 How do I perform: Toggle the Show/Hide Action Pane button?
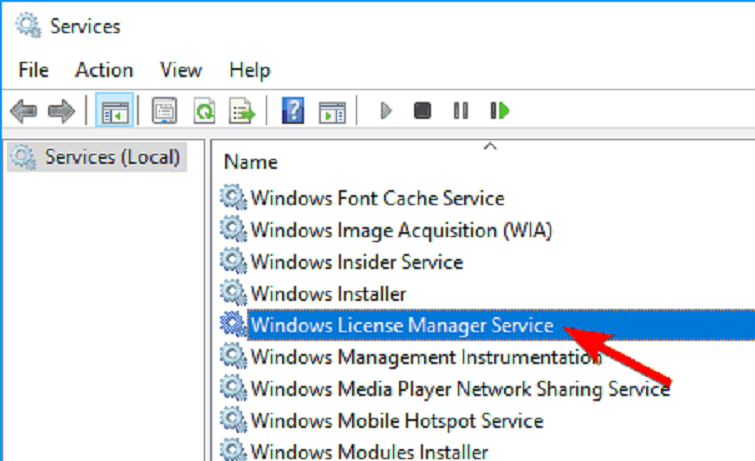pyautogui.click(x=331, y=111)
